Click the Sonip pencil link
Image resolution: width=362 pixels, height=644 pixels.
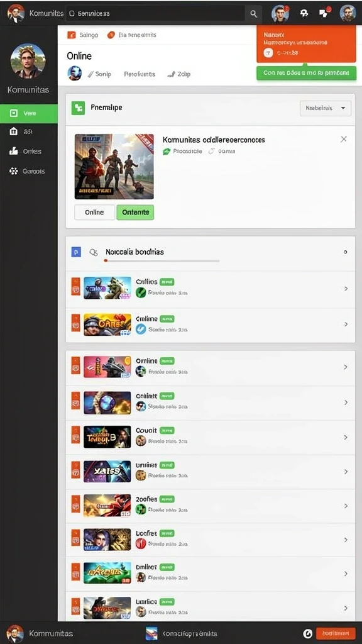(x=99, y=74)
